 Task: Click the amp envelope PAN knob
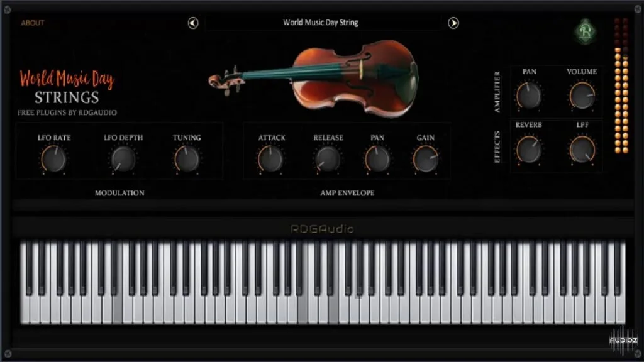pos(377,159)
